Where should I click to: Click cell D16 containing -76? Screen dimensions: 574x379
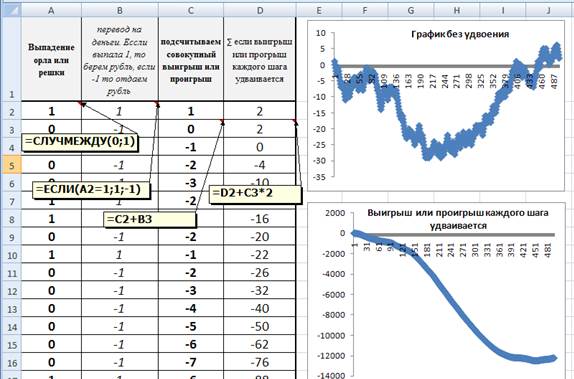coord(260,363)
